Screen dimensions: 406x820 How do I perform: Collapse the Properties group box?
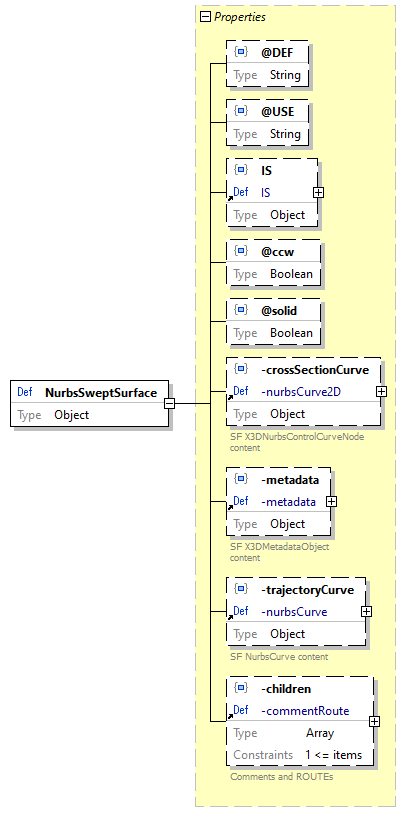[x=205, y=17]
